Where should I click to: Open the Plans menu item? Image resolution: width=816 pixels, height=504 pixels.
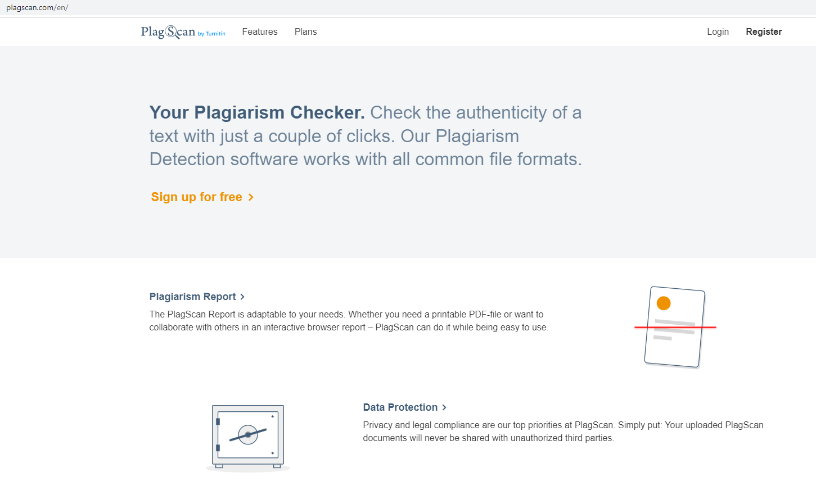tap(306, 32)
